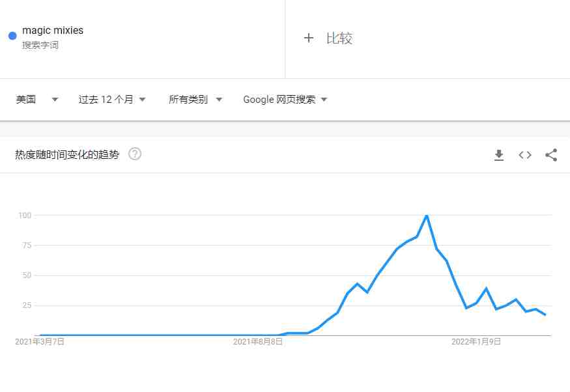570x392 pixels.
Task: Edit the magic mixies search term
Action: point(53,30)
